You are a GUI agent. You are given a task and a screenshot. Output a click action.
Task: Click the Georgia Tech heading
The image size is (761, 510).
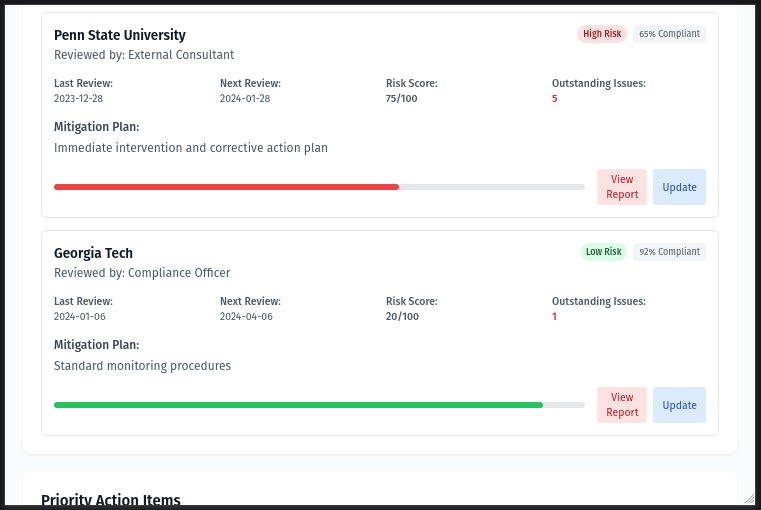[x=93, y=253]
